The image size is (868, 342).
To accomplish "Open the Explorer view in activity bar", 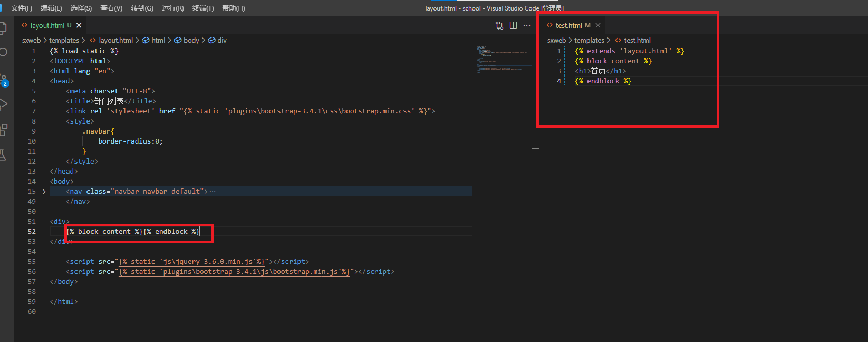I will coord(3,28).
